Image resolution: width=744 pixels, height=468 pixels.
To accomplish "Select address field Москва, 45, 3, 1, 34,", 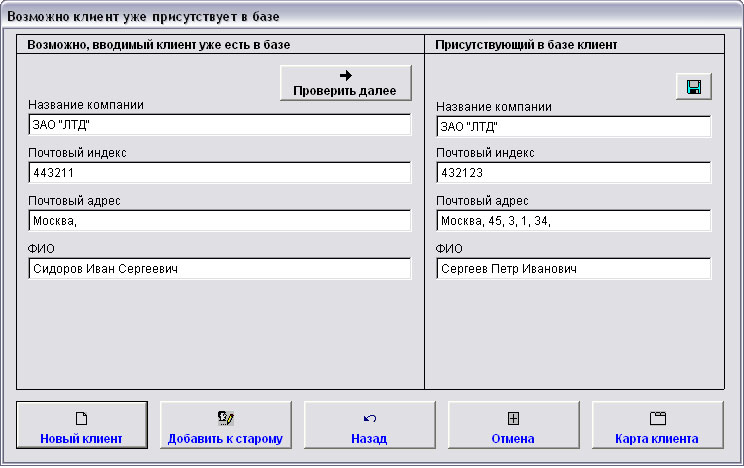I will pos(574,221).
